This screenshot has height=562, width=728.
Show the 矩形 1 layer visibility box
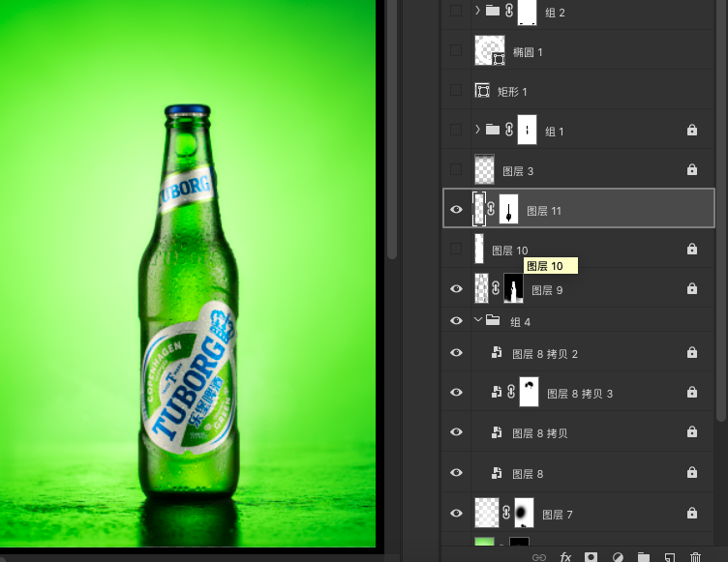coord(456,90)
